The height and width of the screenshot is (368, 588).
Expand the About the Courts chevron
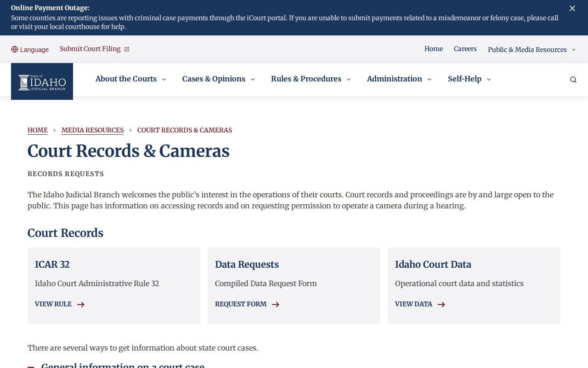point(164,80)
